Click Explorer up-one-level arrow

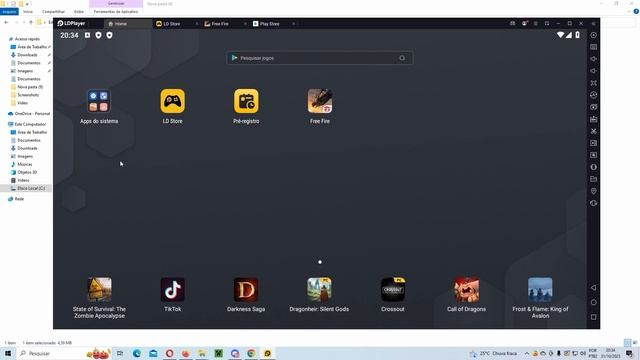coord(31,22)
